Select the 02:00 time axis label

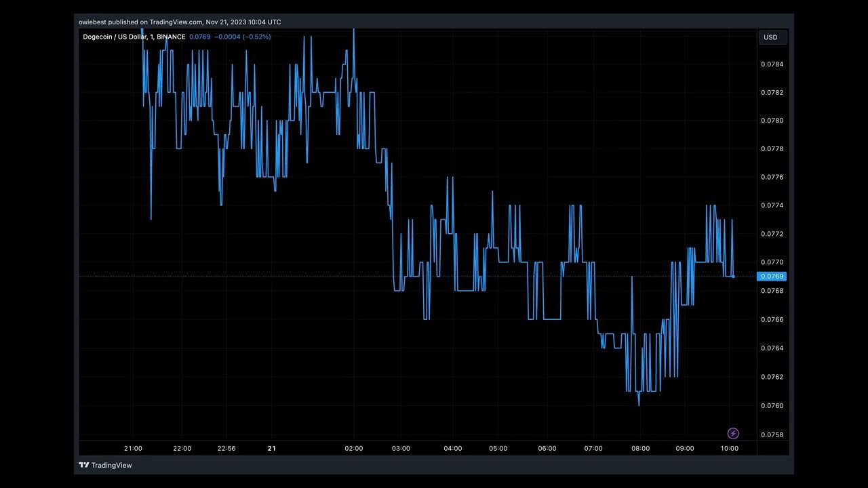(353, 448)
